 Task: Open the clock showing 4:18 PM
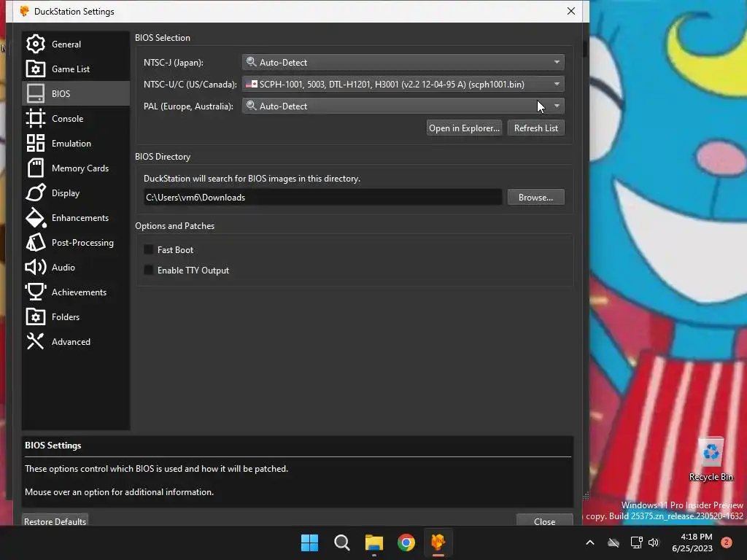pos(692,542)
